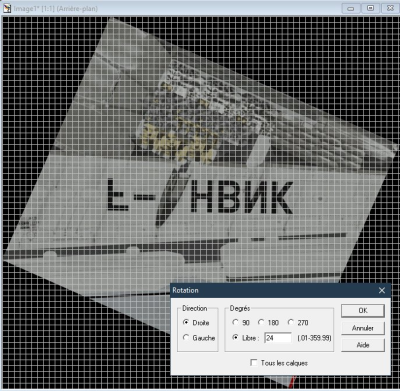Image resolution: width=400 pixels, height=391 pixels.
Task: Close the Image1 window
Action: point(390,8)
